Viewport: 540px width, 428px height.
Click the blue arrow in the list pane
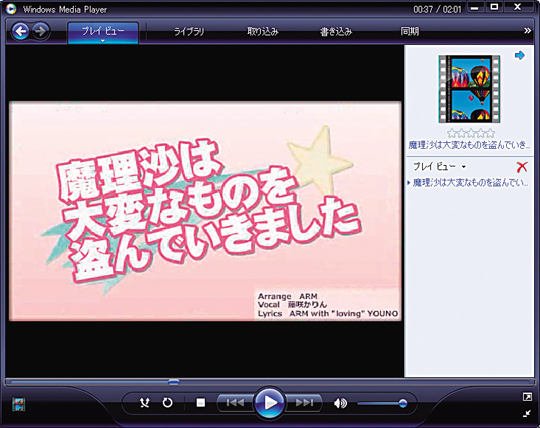pos(520,55)
